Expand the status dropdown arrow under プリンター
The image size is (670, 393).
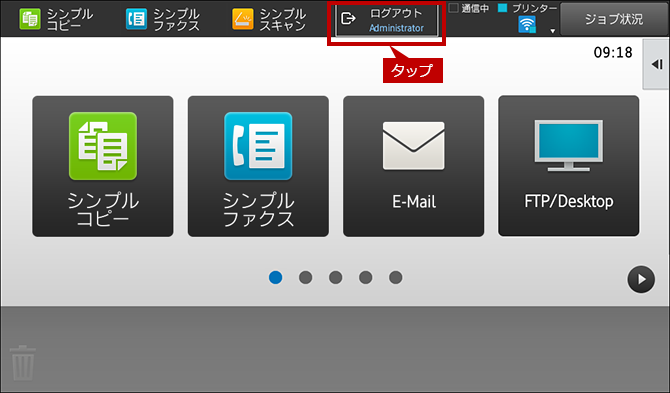[x=552, y=31]
